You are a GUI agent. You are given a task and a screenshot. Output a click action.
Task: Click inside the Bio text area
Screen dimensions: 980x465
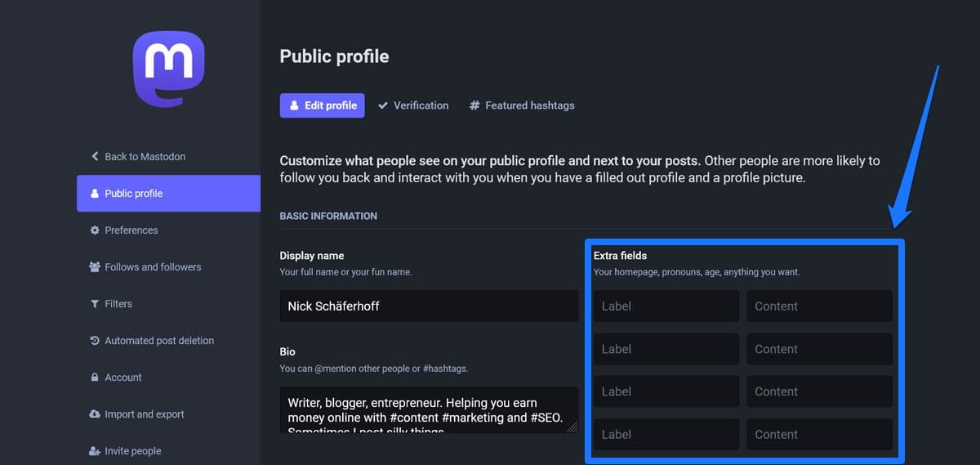429,409
